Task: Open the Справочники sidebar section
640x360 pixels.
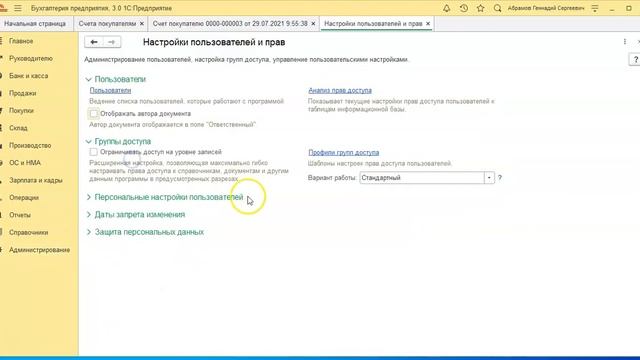Action: [29, 233]
